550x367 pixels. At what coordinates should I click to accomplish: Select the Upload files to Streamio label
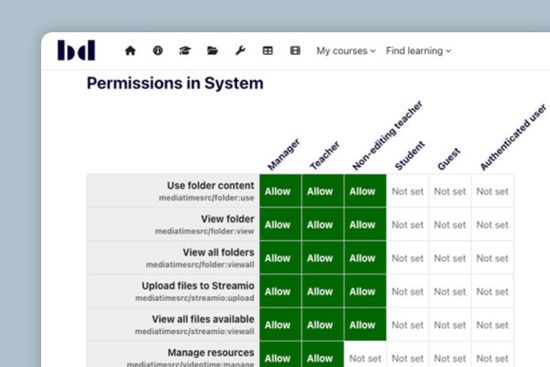pos(198,286)
